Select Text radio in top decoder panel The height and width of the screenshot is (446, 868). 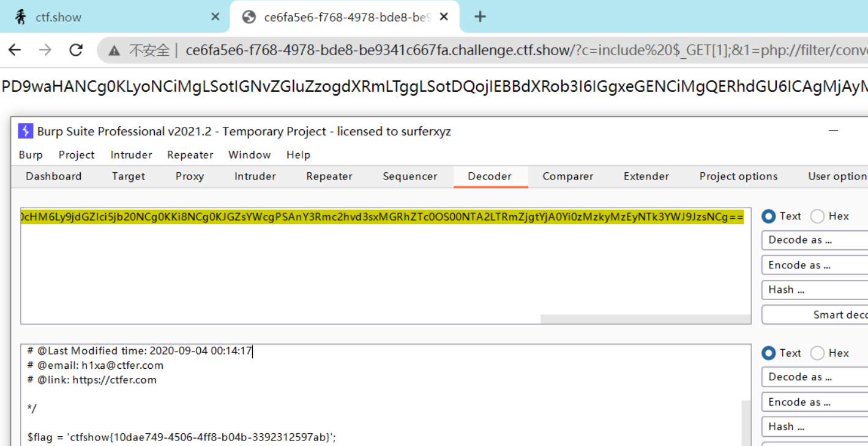(x=768, y=216)
